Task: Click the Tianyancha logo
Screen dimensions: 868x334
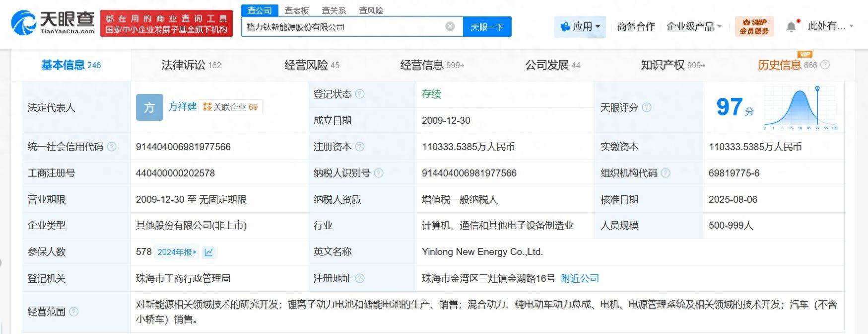Action: pos(53,23)
